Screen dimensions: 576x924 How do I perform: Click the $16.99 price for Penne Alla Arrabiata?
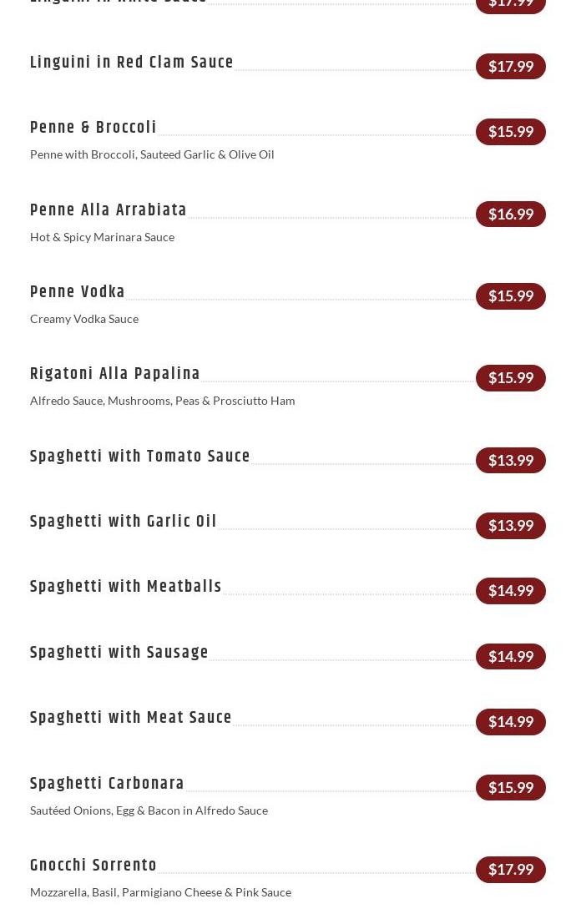point(511,215)
